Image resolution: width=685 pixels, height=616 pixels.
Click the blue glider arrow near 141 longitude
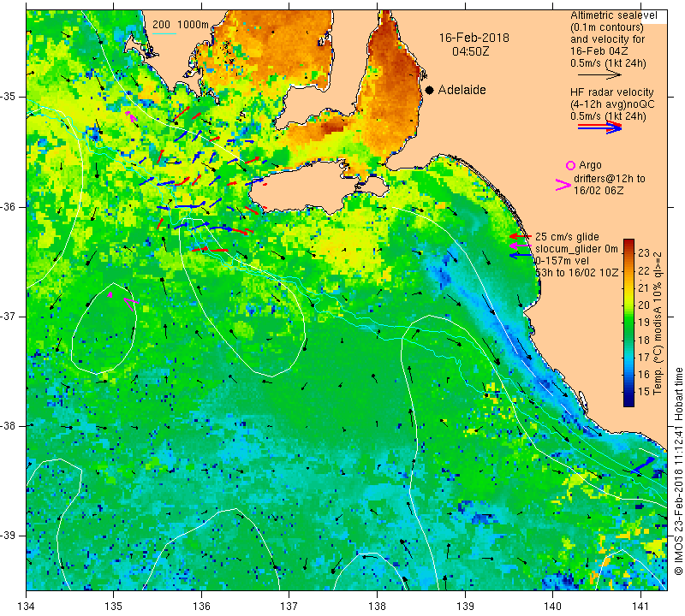pos(642,465)
